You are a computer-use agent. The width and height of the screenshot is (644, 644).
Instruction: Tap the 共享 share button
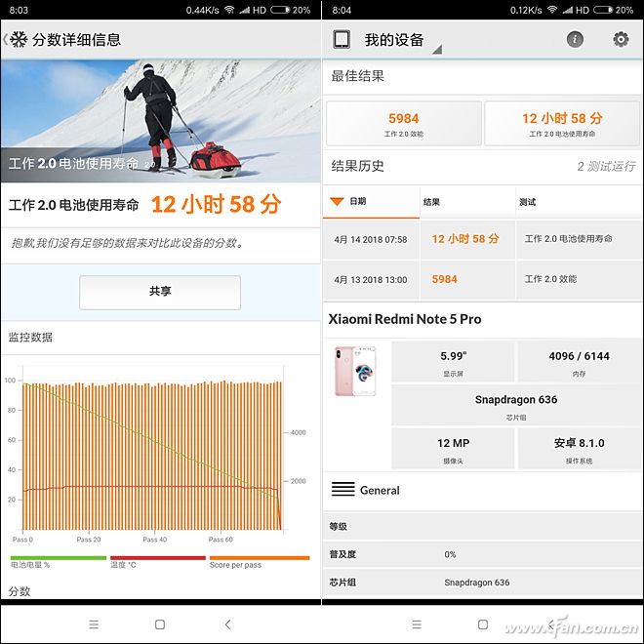(160, 292)
